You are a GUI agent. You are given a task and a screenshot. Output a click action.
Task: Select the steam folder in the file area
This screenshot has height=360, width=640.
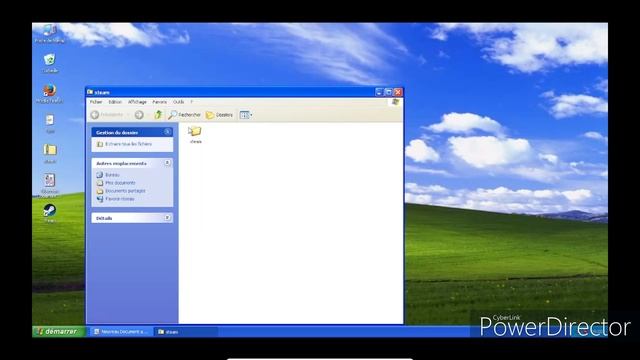click(196, 134)
